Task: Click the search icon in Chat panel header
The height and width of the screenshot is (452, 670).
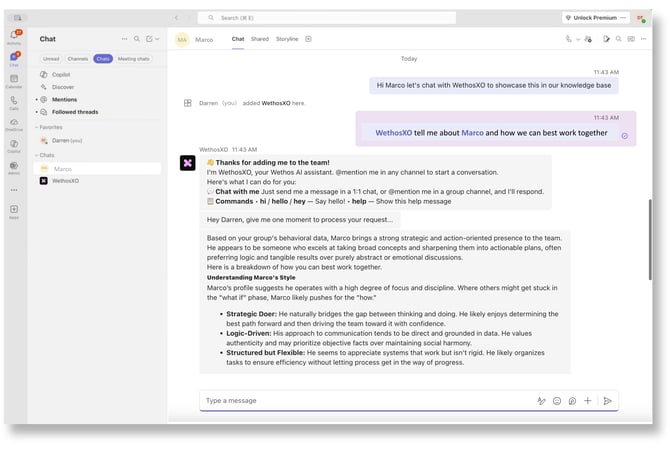Action: tap(137, 39)
